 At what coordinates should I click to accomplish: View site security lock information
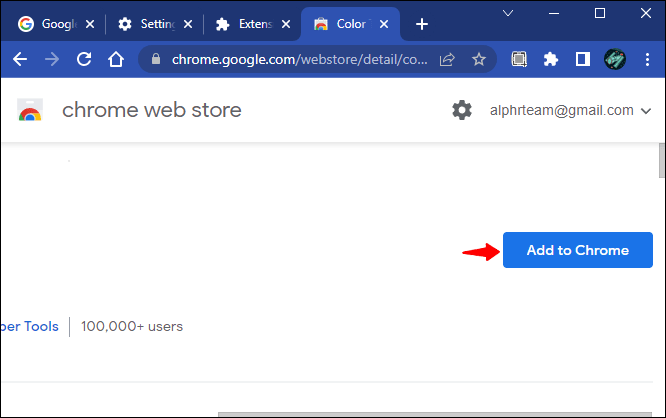[156, 59]
